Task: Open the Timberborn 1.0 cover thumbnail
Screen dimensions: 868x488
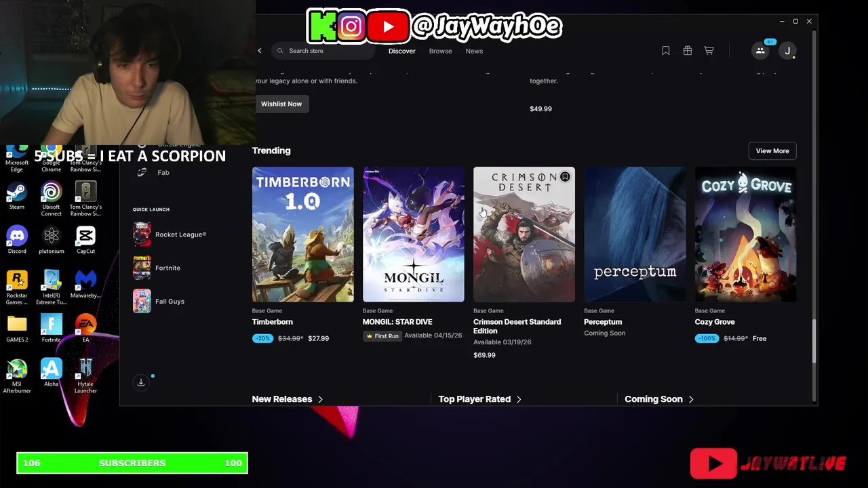Action: coord(303,234)
